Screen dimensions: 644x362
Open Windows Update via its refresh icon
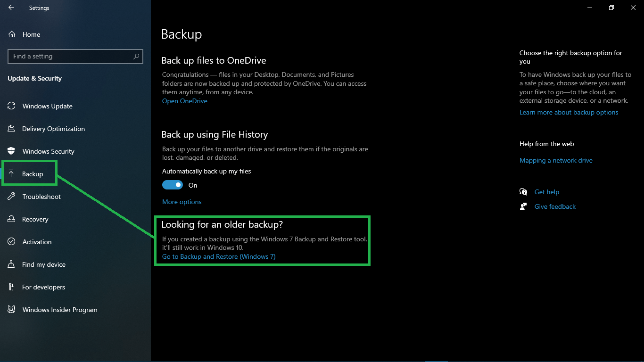tap(11, 106)
